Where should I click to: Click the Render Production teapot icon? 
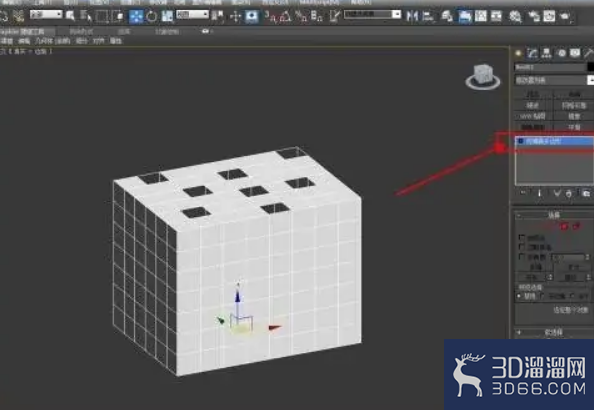click(x=565, y=16)
